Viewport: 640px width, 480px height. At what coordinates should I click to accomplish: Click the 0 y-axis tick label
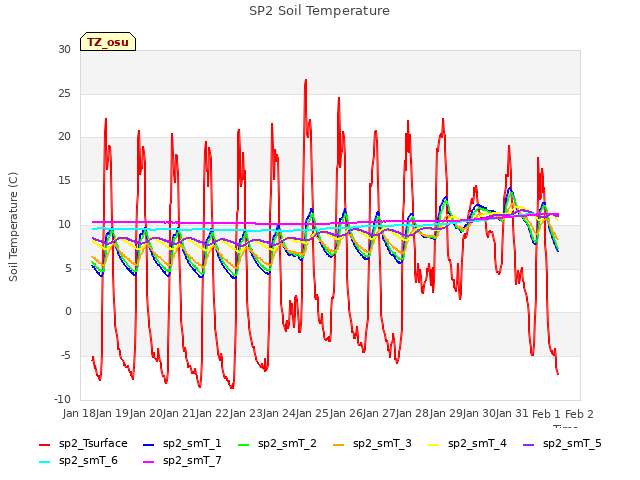(68, 312)
